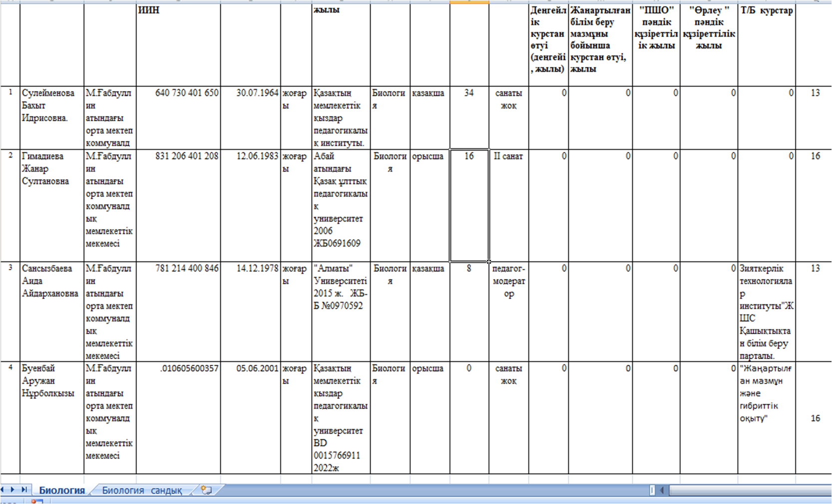The height and width of the screenshot is (504, 832).
Task: Click the Т/Б курстар header cell
Action: [x=766, y=45]
